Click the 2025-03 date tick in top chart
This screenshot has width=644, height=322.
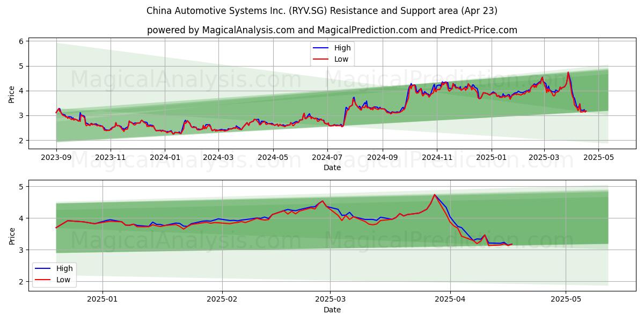click(x=544, y=158)
